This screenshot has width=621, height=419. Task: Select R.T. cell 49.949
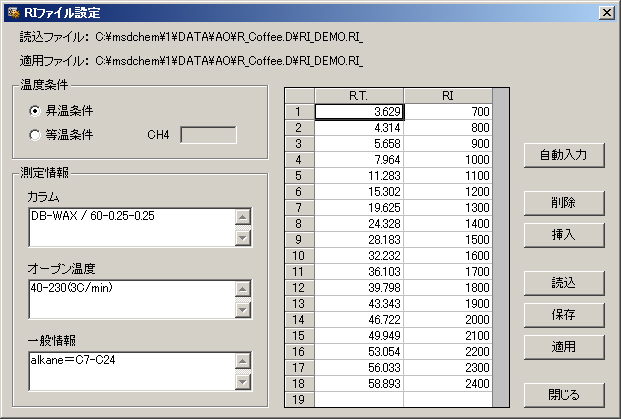click(x=359, y=335)
